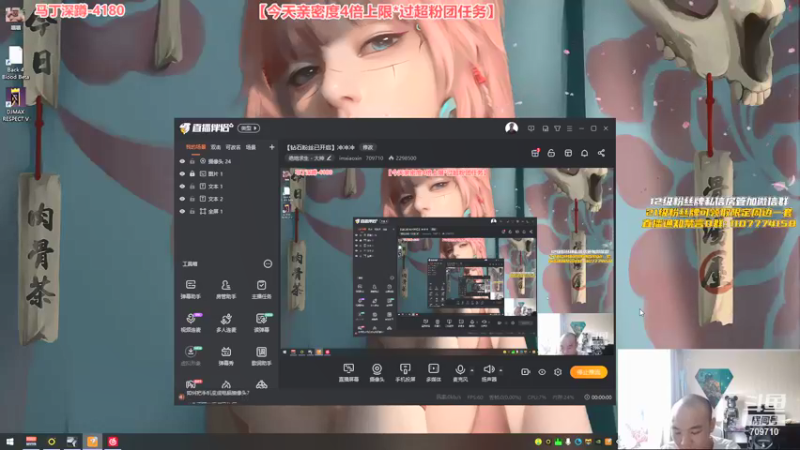Open the 房管助手 room manager tool

tap(226, 289)
